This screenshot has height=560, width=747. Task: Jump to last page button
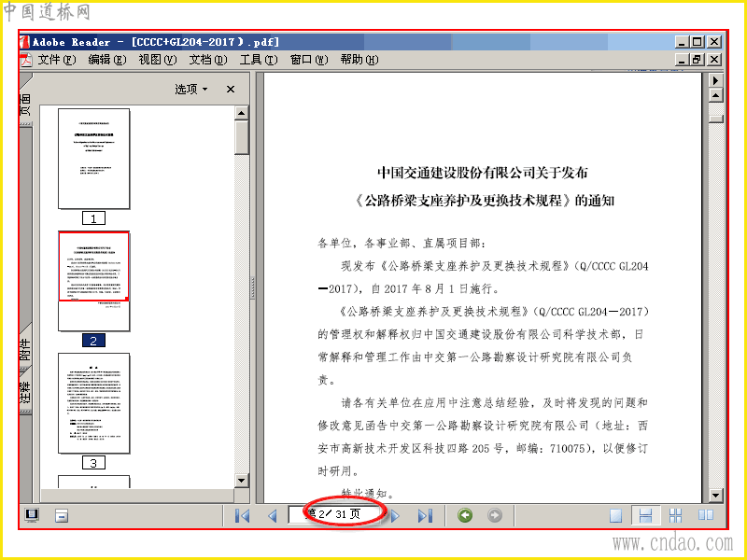click(425, 516)
